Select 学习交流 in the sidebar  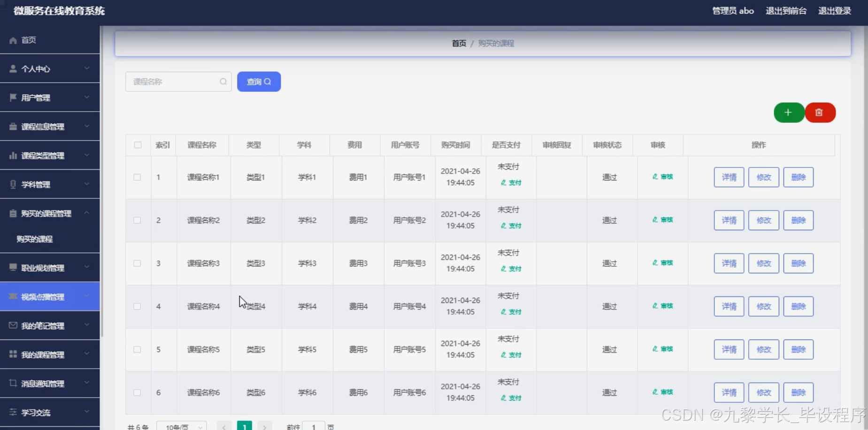[50, 412]
